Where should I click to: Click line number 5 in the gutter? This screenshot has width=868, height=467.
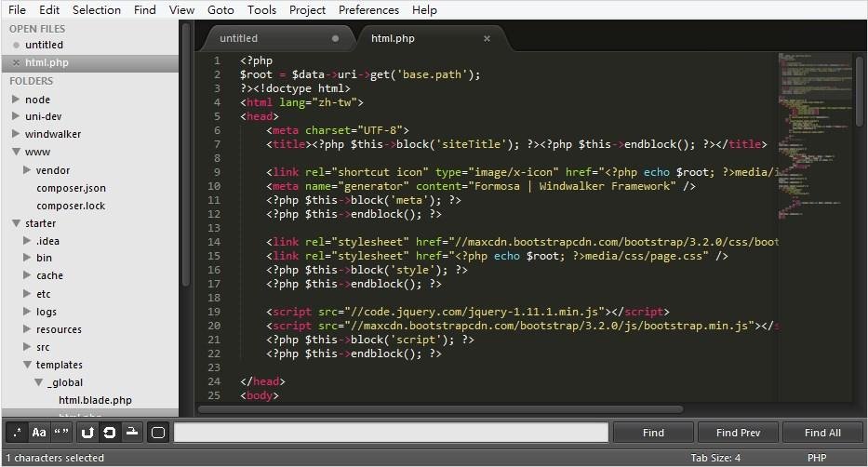217,116
